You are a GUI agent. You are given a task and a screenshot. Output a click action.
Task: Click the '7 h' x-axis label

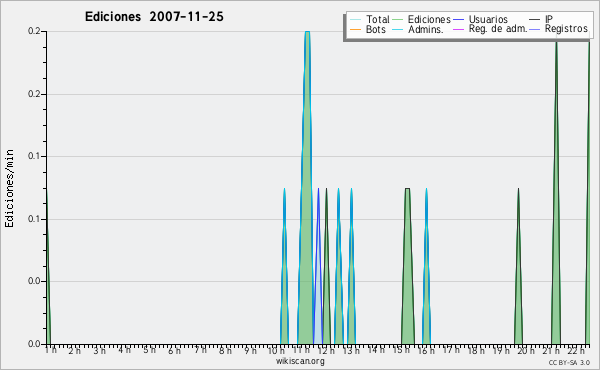(200, 350)
